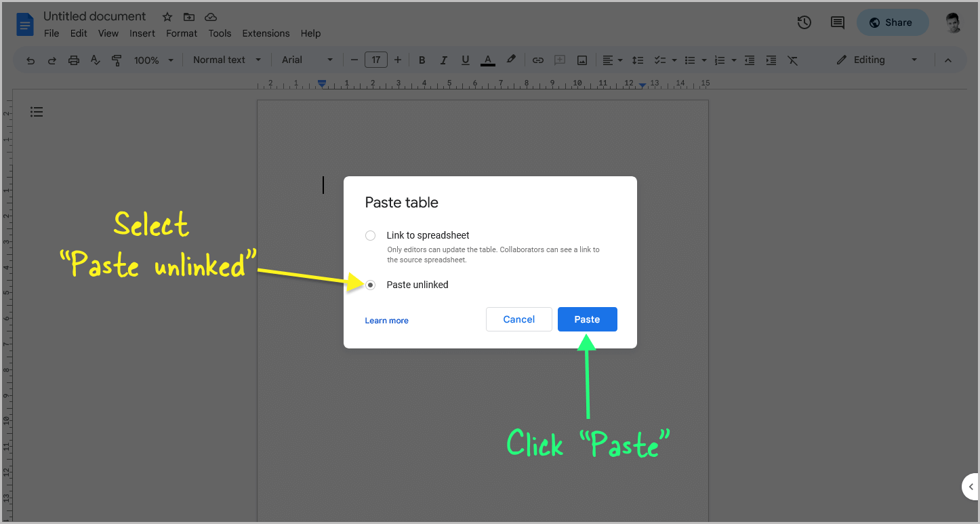This screenshot has width=980, height=524.
Task: Click the Cancel button in dialog
Action: pos(519,319)
